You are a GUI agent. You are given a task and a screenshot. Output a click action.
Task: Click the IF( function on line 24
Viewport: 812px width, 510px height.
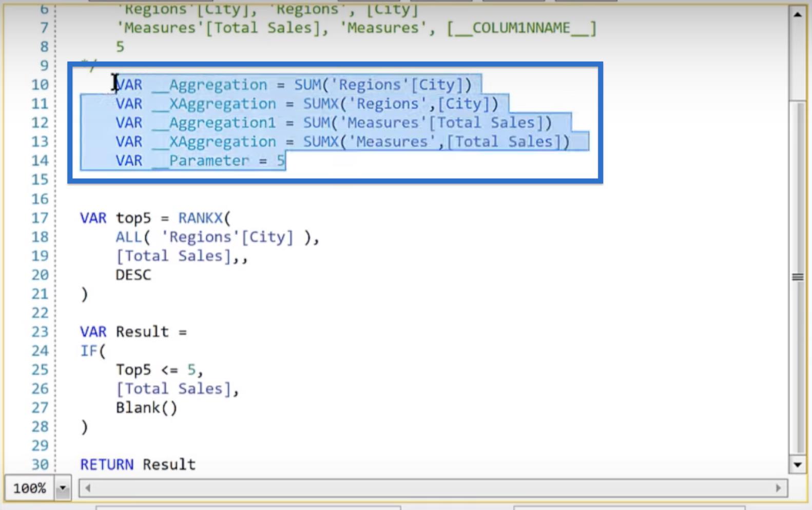coord(93,351)
